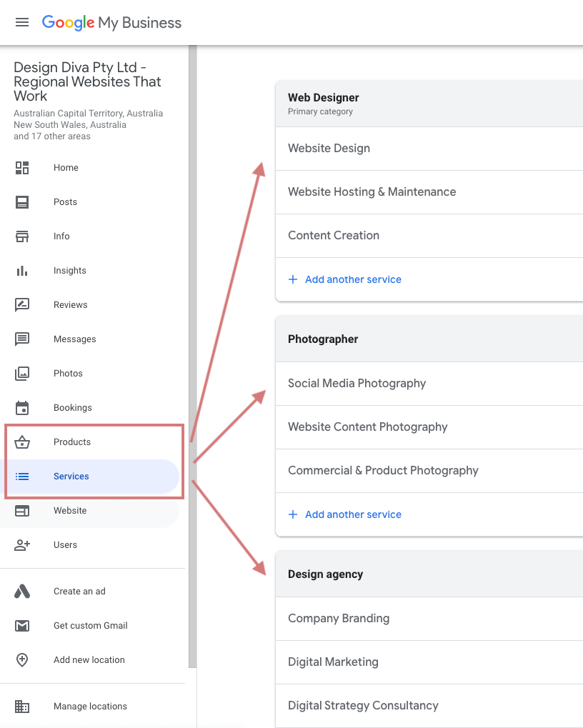Select the Products basket icon
583x728 pixels.
22,442
